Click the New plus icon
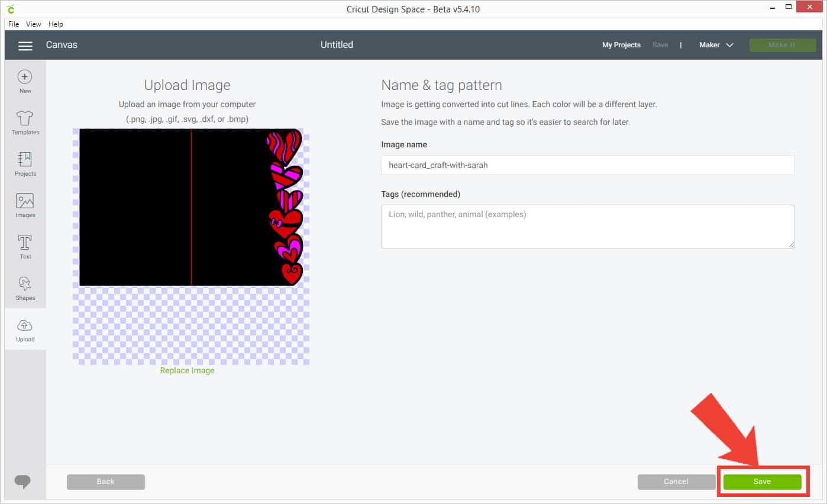The height and width of the screenshot is (504, 827). pyautogui.click(x=25, y=77)
